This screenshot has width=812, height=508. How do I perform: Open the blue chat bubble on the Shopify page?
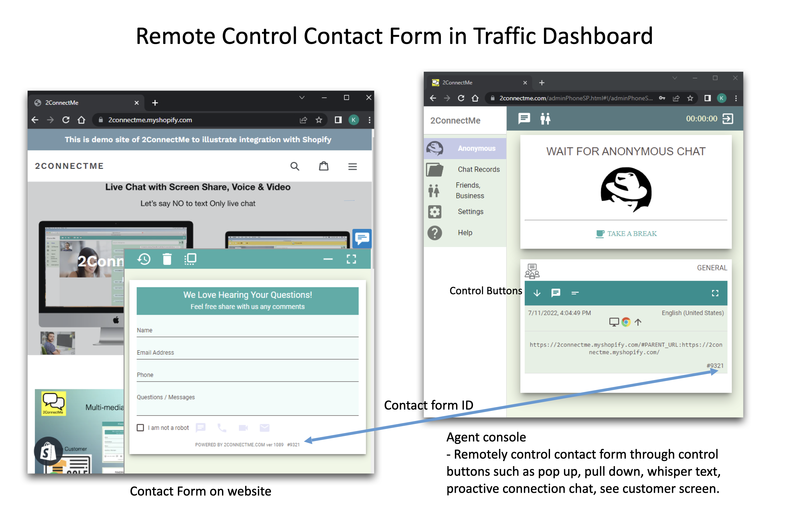pyautogui.click(x=362, y=238)
